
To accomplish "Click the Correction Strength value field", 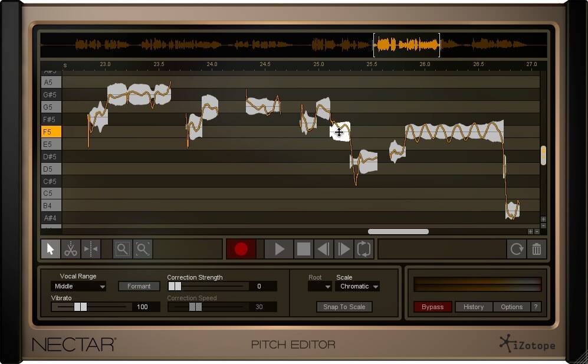I will [x=263, y=286].
